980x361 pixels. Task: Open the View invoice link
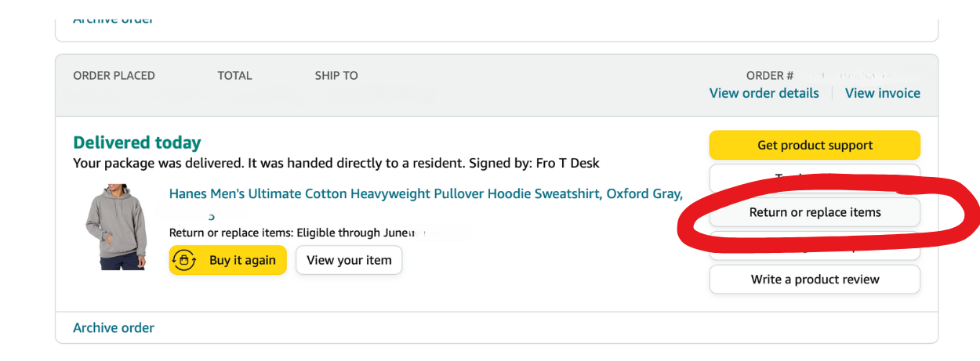pyautogui.click(x=882, y=93)
